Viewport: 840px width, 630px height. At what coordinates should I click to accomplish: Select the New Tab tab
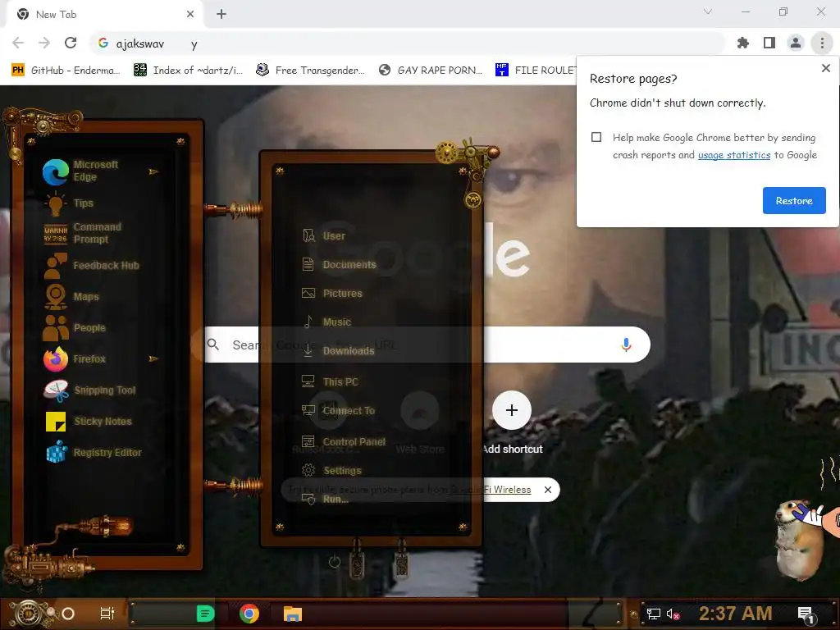[104, 15]
